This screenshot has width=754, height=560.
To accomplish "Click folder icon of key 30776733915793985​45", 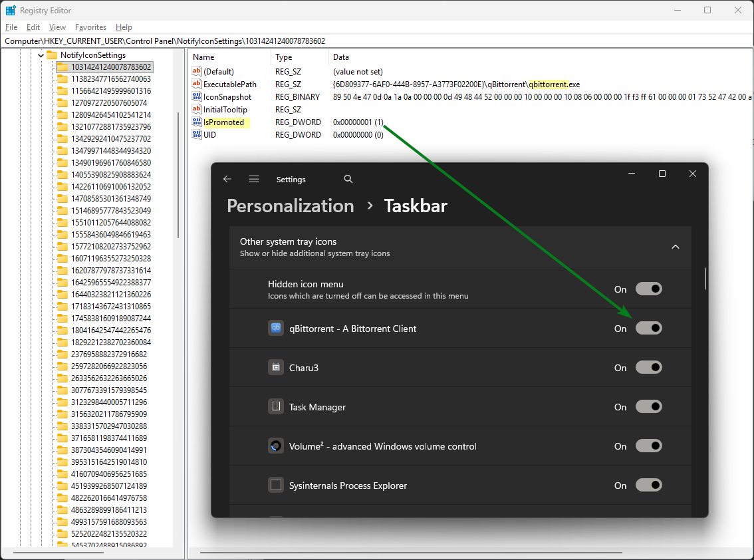I will 63,390.
